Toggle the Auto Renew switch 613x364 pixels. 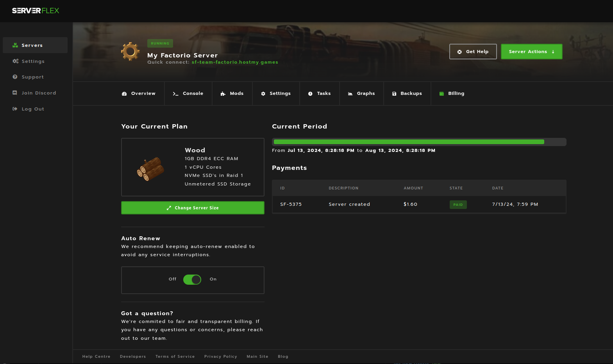click(x=192, y=280)
